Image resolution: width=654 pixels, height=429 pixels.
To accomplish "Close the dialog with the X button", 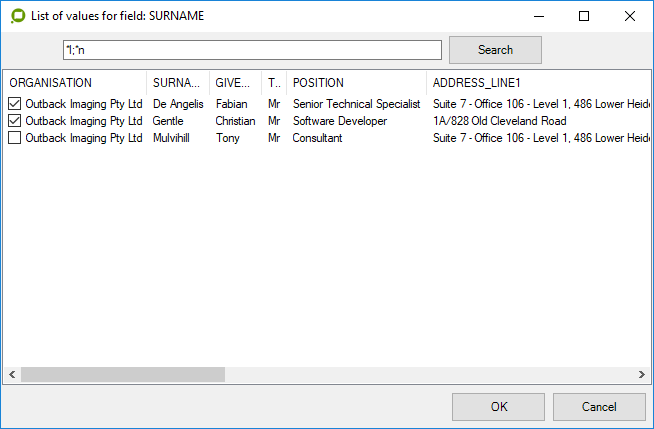I will [x=630, y=16].
